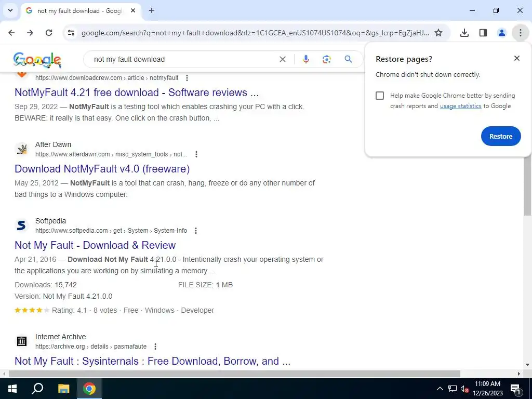The height and width of the screenshot is (399, 532).
Task: Click 'FILE SIZE: 1 MB' text
Action: (205, 285)
